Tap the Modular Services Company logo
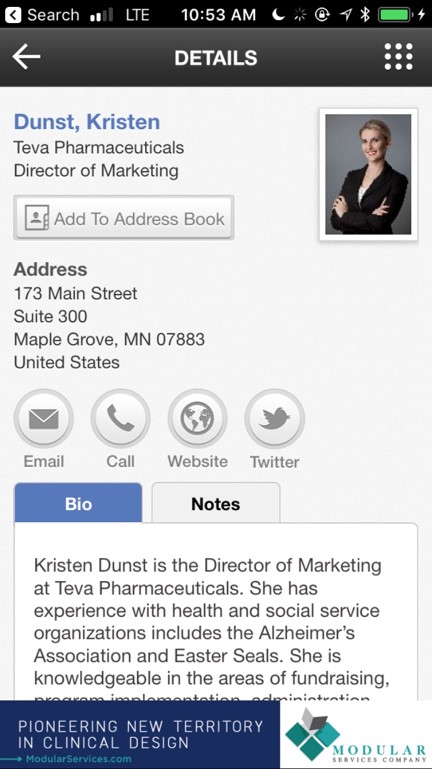Screen dimensions: 432x769 [356, 735]
